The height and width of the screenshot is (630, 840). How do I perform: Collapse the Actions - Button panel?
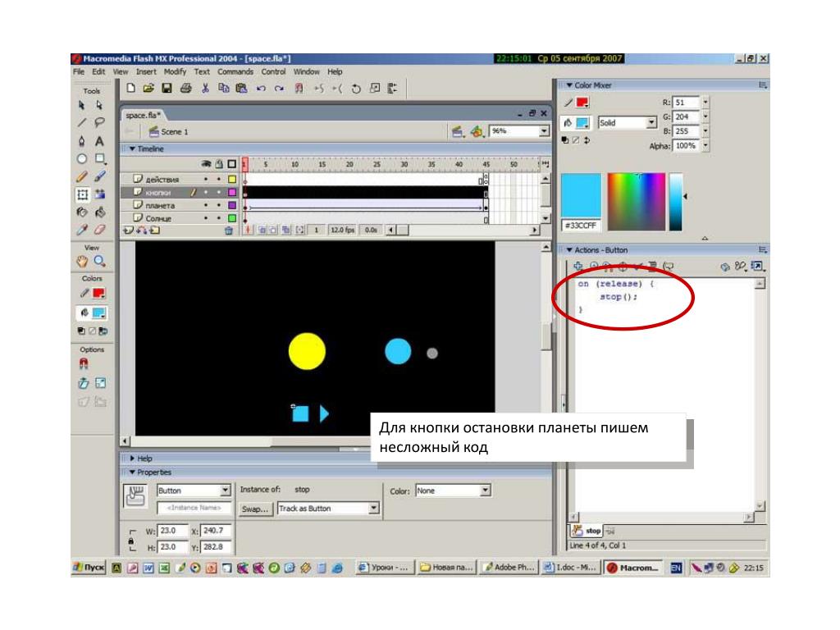point(569,250)
